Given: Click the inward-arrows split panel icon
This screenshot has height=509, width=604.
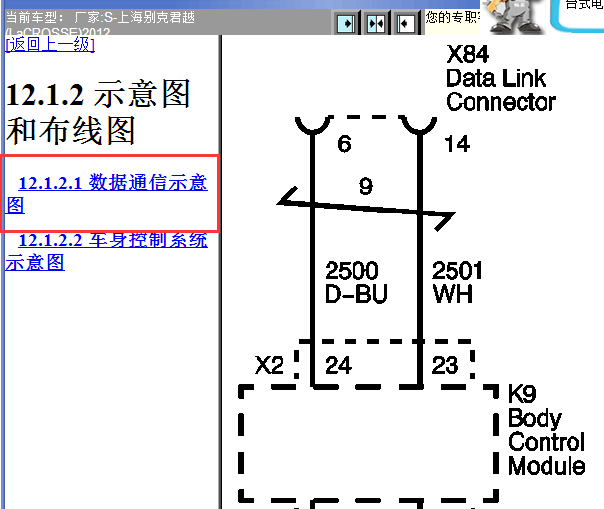Looking at the screenshot, I should coord(376,24).
